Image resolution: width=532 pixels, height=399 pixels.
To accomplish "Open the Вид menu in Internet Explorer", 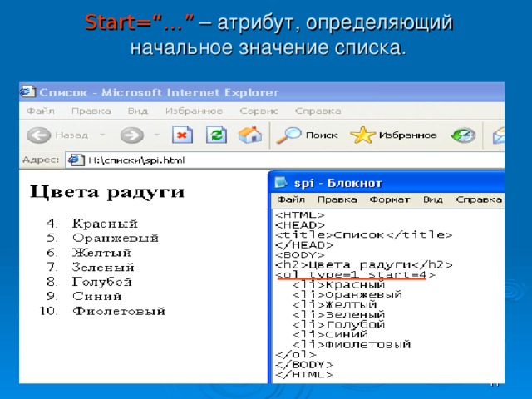I will (x=138, y=111).
